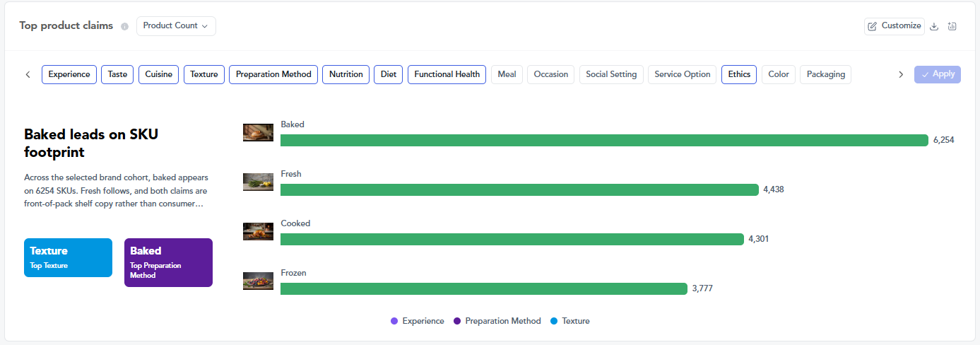980x345 pixels.
Task: Enable the Occasion category chip
Action: 551,74
